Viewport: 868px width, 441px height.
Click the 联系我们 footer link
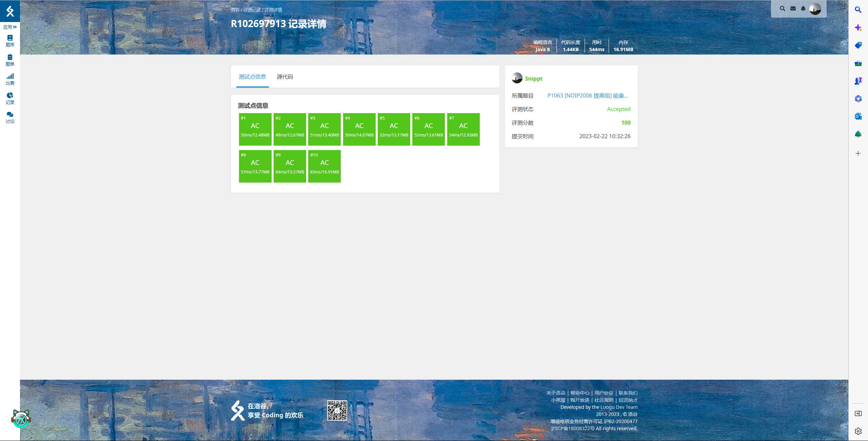[628, 393]
